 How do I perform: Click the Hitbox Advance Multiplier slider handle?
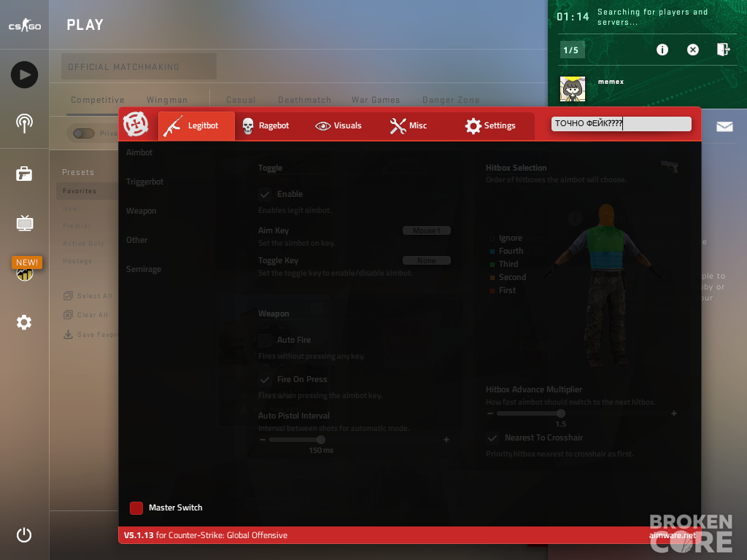pos(561,413)
